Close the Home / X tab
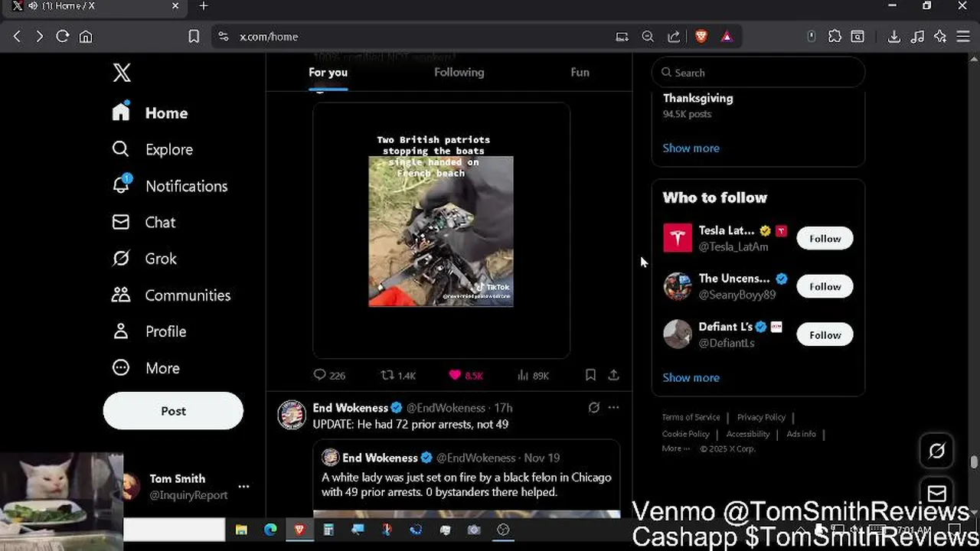The image size is (980, 551). point(175,6)
